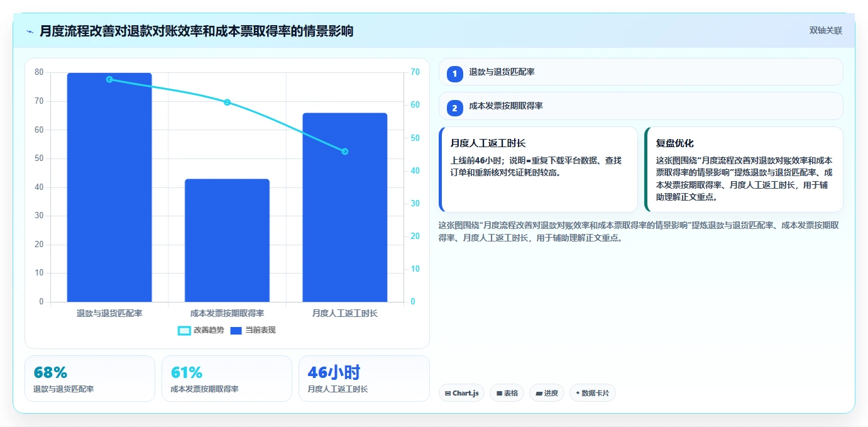Screen dimensions: 868x427
Task: Click the 月度人工返工时长 bar in chart
Action: click(344, 208)
